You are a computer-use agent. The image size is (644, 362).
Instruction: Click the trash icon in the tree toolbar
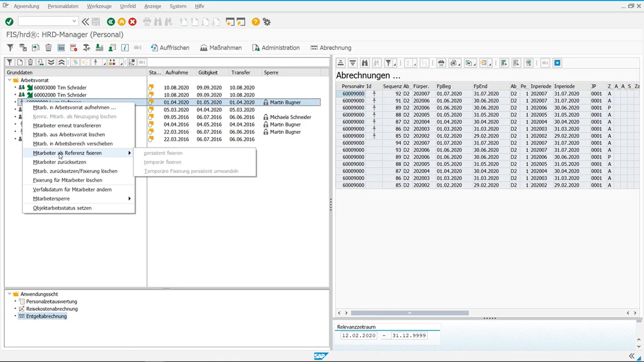[30, 62]
